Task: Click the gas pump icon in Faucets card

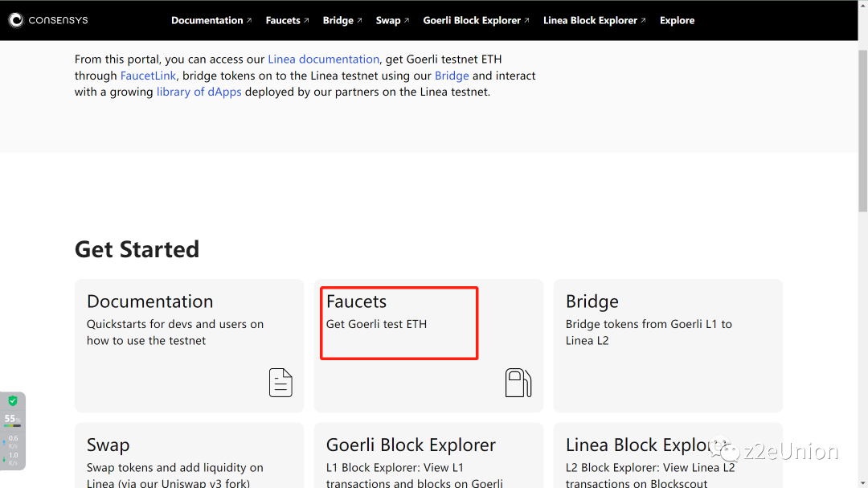Action: click(518, 383)
